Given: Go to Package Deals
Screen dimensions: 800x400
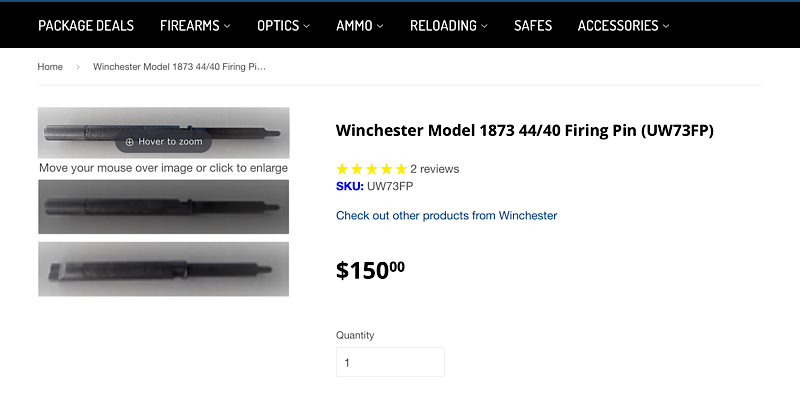Looking at the screenshot, I should pos(86,25).
